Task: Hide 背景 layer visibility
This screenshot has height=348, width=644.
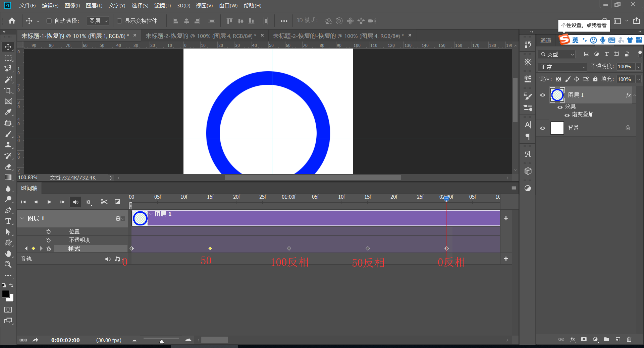Action: coord(543,128)
